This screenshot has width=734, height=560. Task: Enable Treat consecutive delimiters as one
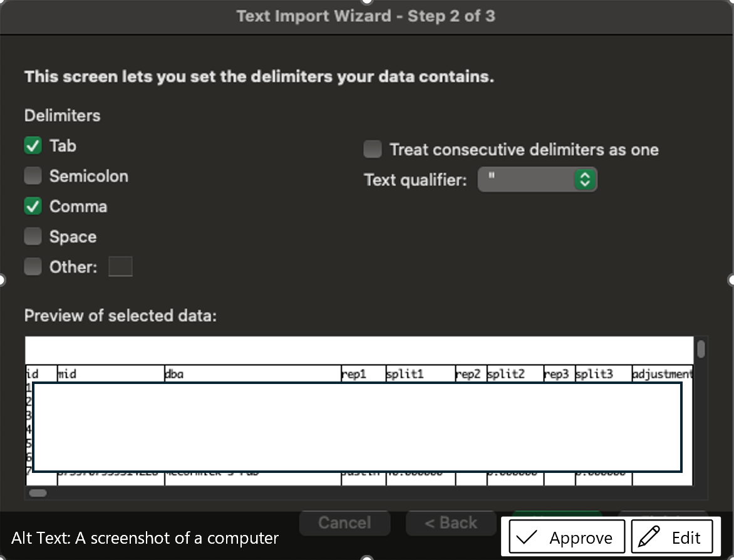click(x=373, y=150)
